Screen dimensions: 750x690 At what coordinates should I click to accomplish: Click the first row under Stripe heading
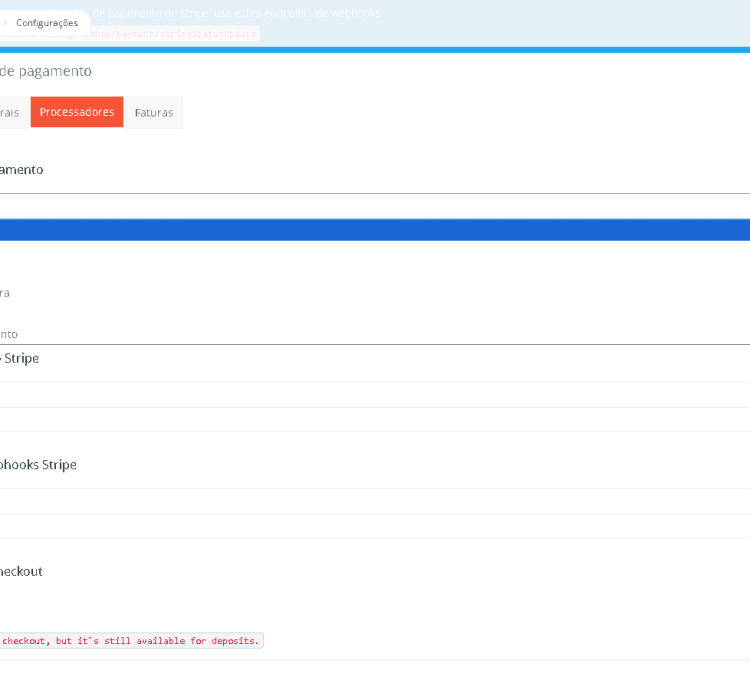pos(375,395)
